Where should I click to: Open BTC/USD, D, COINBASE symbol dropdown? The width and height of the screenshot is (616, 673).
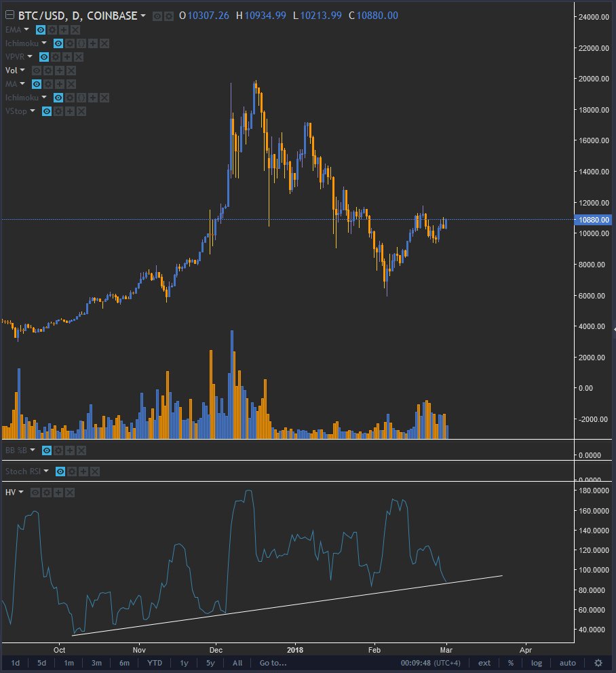[x=143, y=16]
